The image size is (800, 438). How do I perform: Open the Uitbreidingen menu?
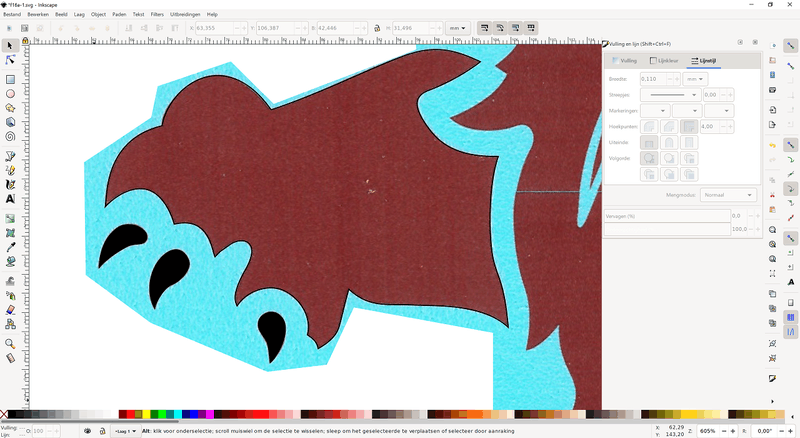tap(185, 14)
